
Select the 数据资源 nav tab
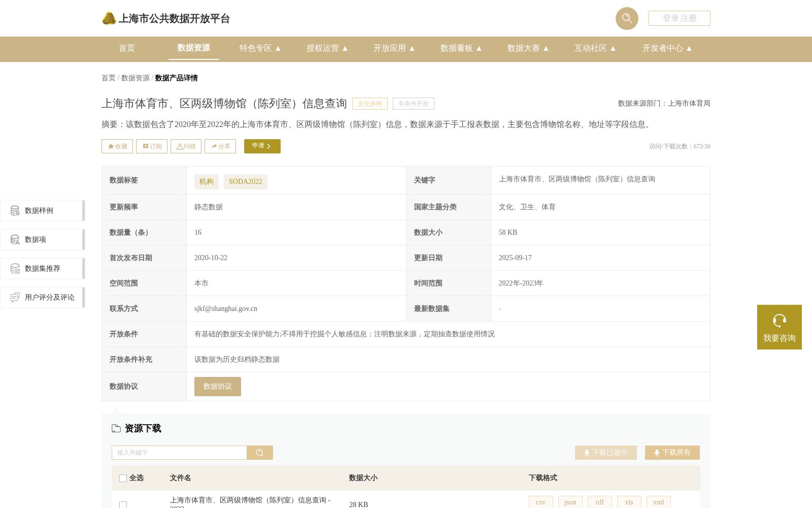point(194,48)
